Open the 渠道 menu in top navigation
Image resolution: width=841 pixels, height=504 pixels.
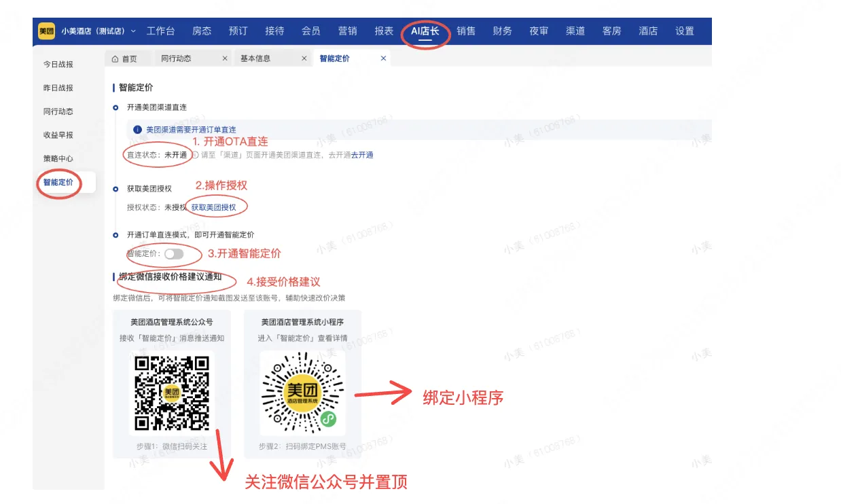[575, 31]
